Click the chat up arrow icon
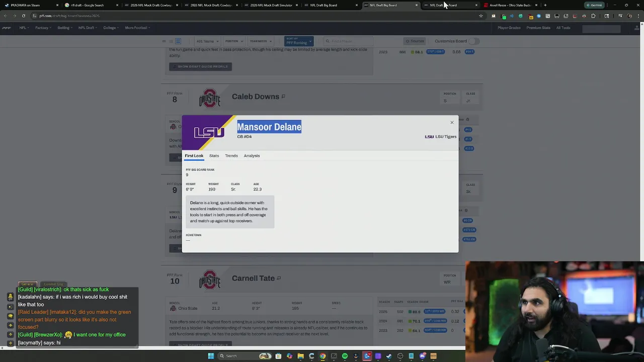The width and height of the screenshot is (644, 362). click(10, 325)
